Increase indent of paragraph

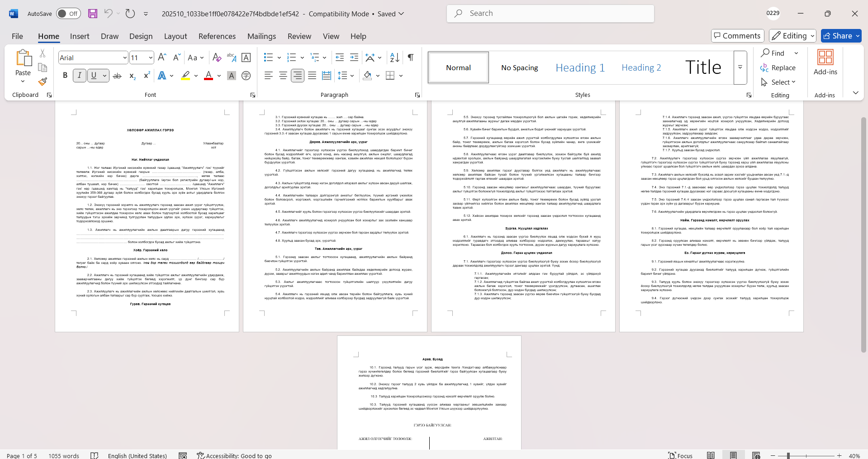[354, 57]
